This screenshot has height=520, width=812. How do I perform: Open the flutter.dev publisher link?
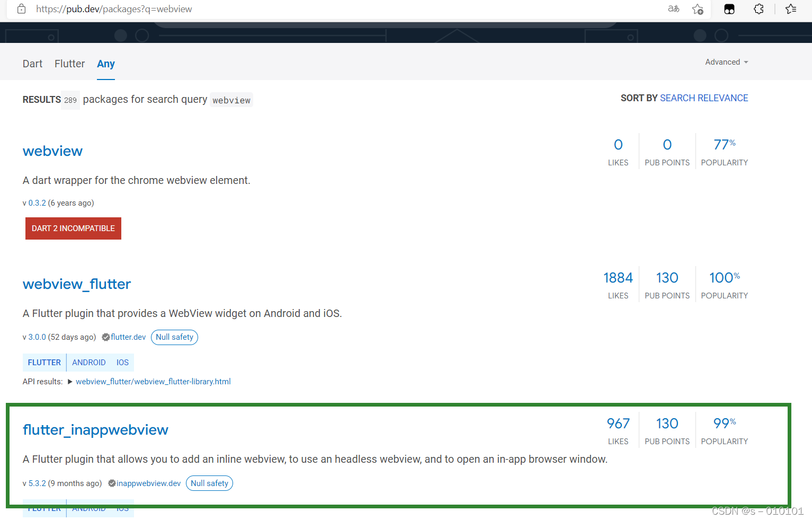128,337
